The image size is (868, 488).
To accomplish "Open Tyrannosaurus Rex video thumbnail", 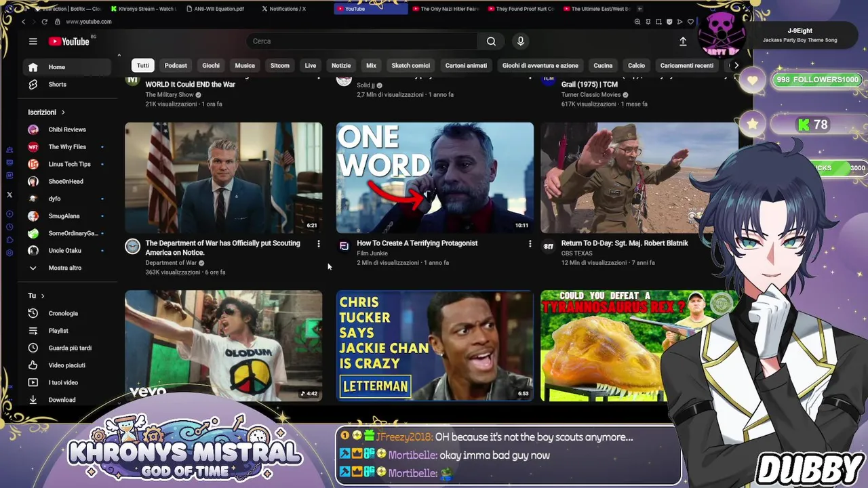I will coord(610,346).
